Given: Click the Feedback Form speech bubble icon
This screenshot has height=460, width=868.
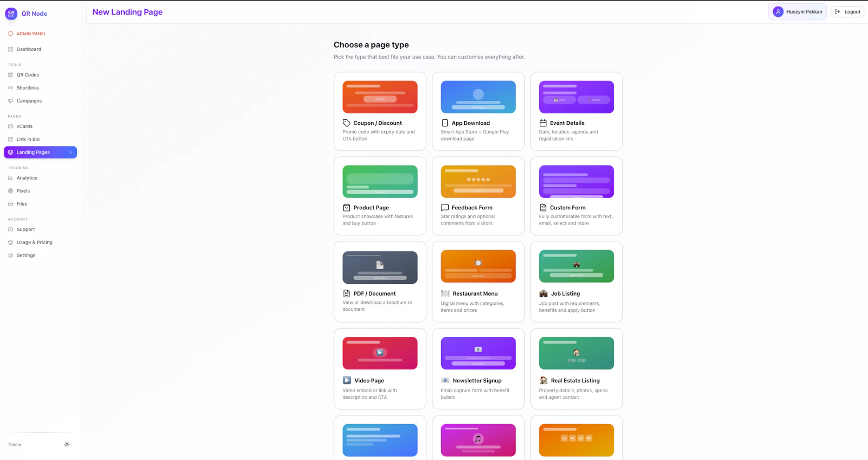Looking at the screenshot, I should (x=445, y=208).
